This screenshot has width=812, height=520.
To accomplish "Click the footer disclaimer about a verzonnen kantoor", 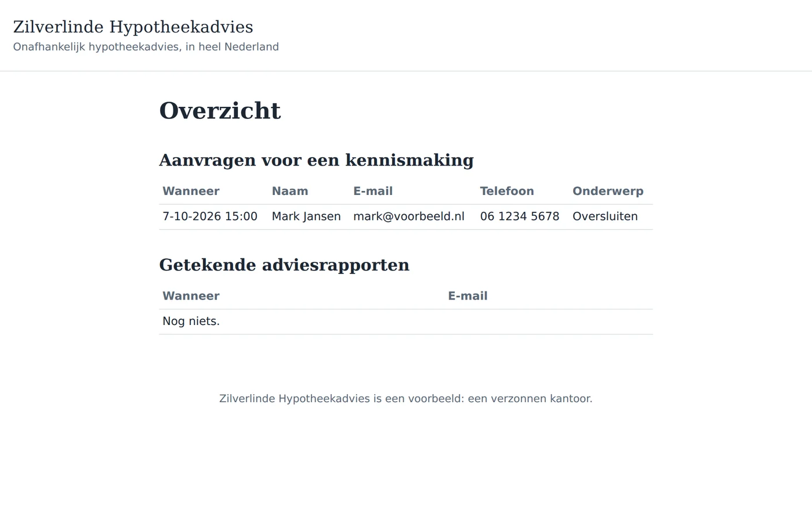I will [x=406, y=399].
